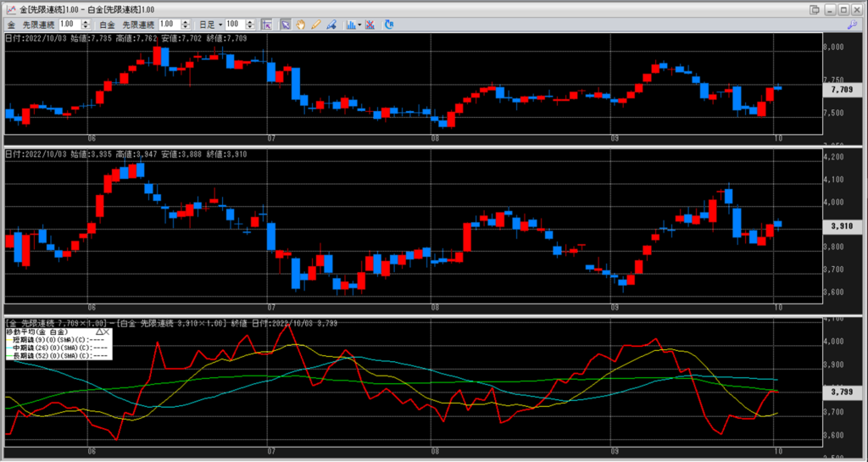This screenshot has width=868, height=462.
Task: Click the 金 先限連続 symbol label
Action: (32, 25)
